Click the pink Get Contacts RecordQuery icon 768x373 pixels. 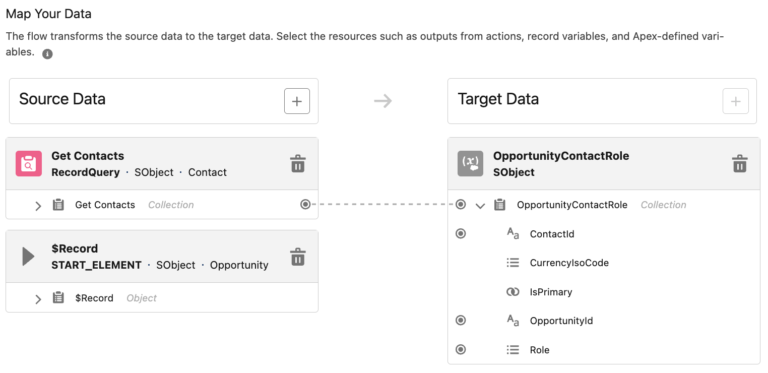[x=28, y=163]
